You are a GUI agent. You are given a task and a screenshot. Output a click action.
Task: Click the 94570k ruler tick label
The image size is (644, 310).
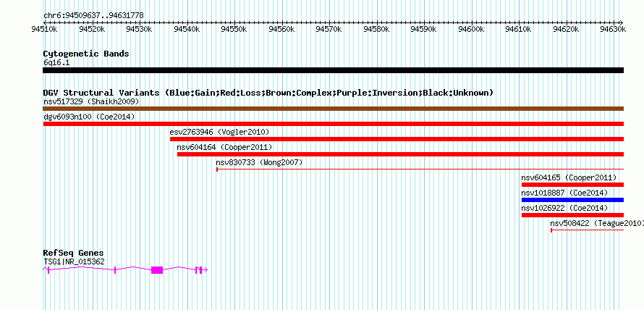click(329, 29)
